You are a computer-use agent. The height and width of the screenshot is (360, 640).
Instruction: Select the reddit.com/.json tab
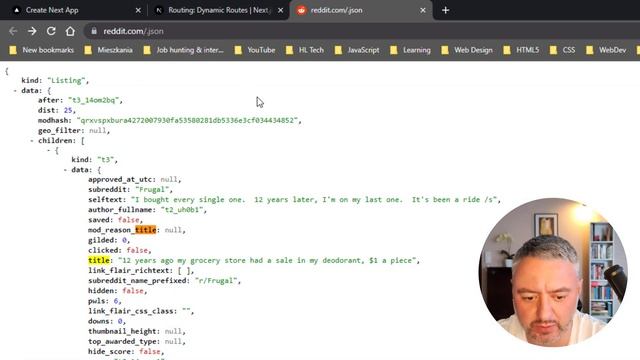click(361, 10)
